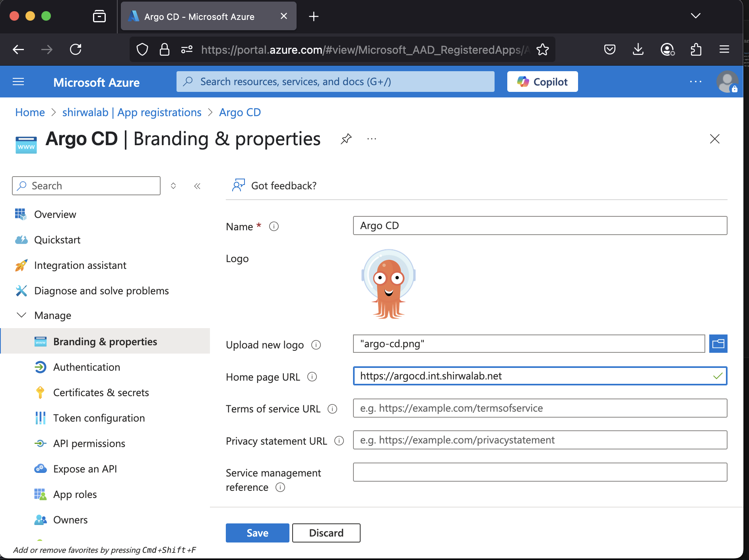Image resolution: width=749 pixels, height=560 pixels.
Task: Click the Name input field
Action: pos(540,226)
